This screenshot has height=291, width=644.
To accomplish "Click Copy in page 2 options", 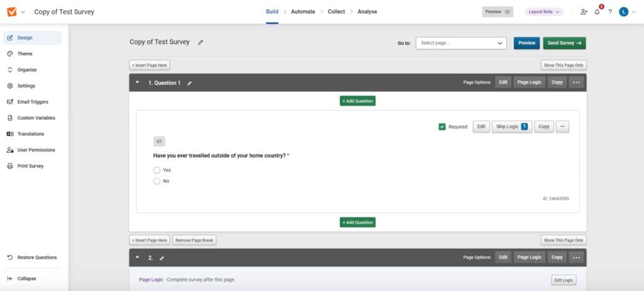I will (557, 257).
